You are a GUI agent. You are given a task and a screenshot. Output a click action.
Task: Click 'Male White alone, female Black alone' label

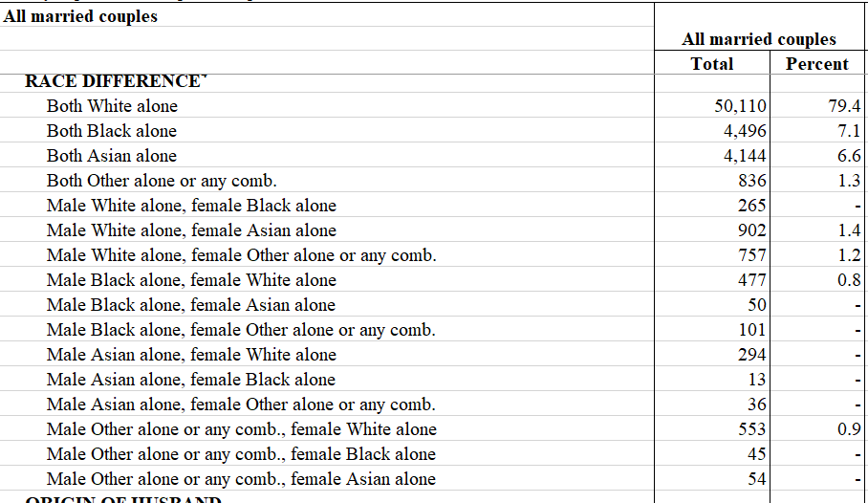pos(191,206)
